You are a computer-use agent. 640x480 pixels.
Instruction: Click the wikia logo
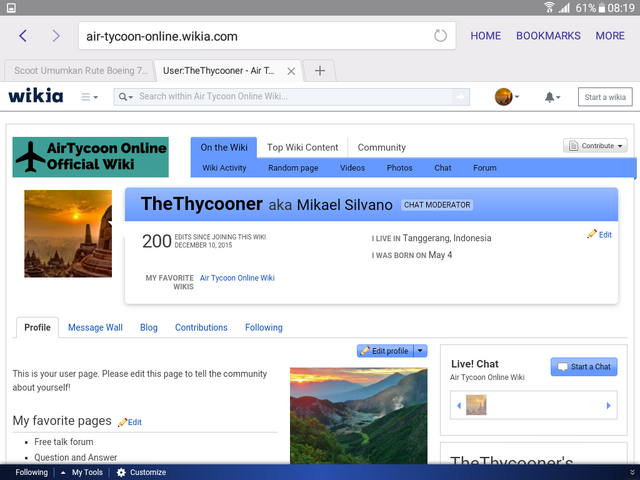(36, 96)
